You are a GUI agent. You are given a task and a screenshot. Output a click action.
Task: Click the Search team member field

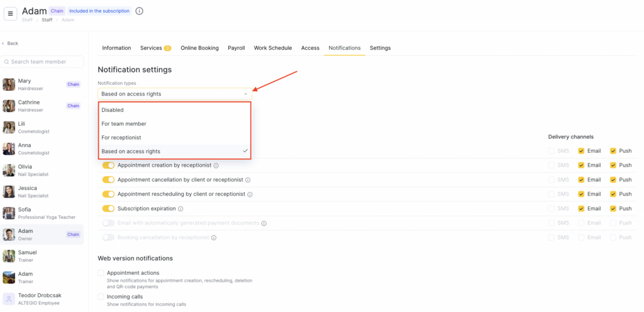point(43,62)
